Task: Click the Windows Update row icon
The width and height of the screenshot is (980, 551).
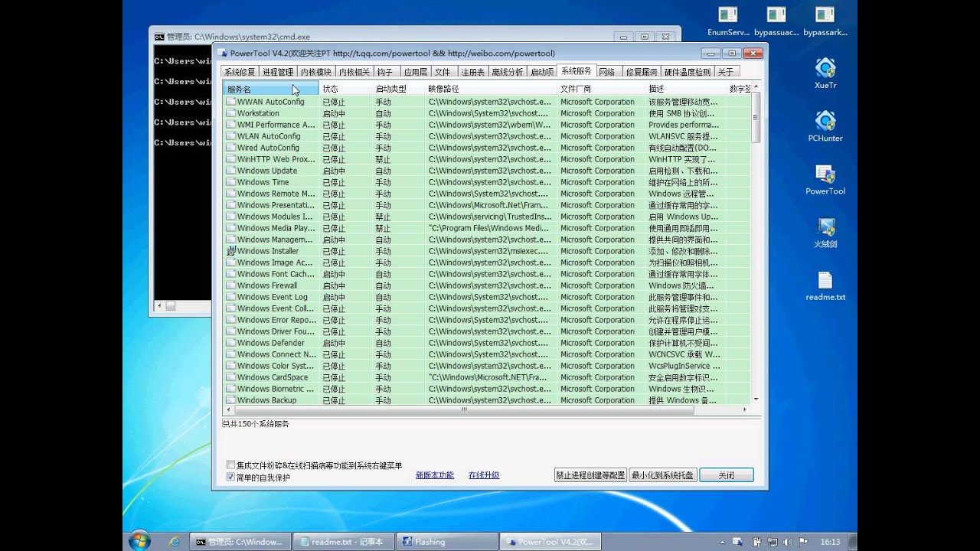Action: [x=230, y=171]
